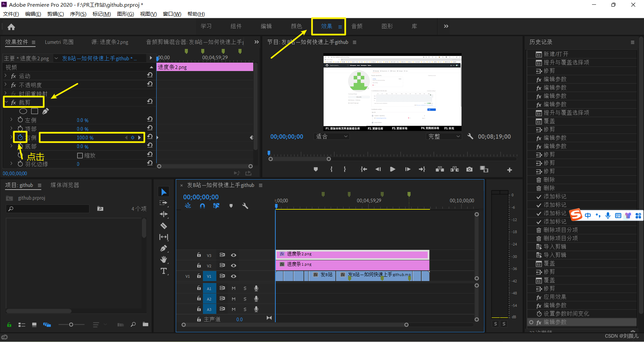Expand the 不透明度 (Opacity) effect properties
Image resolution: width=644 pixels, height=342 pixels.
point(5,85)
